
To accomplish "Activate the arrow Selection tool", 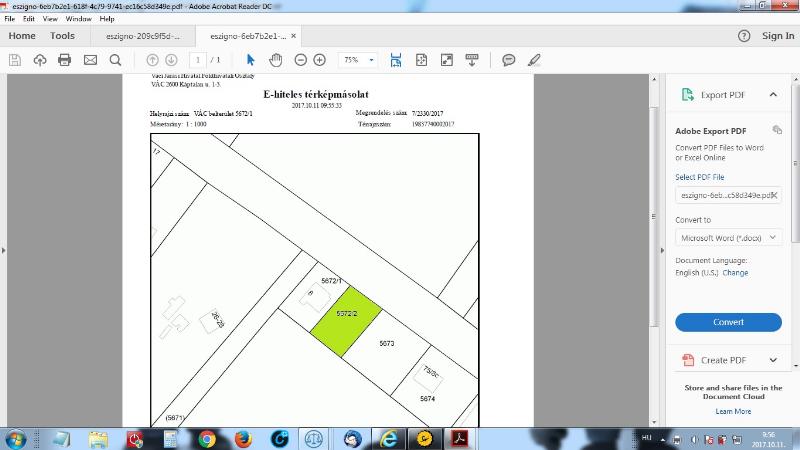I will 251,60.
